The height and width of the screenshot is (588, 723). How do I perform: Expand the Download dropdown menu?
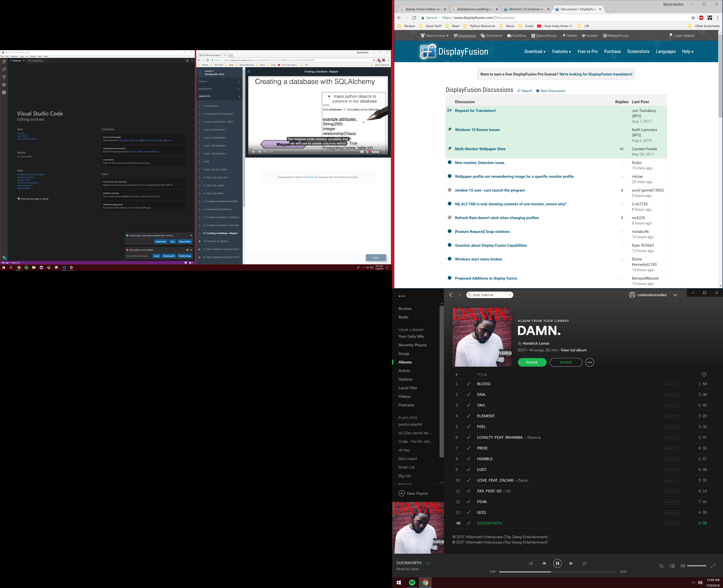(535, 51)
